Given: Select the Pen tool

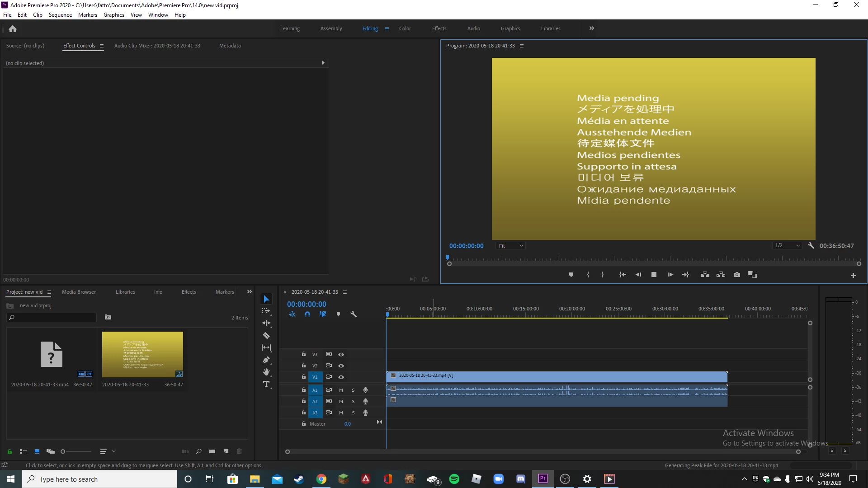Looking at the screenshot, I should pyautogui.click(x=266, y=360).
